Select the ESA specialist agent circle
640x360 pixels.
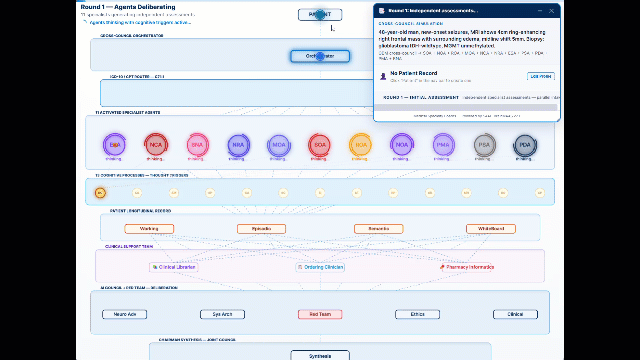pyautogui.click(x=115, y=145)
